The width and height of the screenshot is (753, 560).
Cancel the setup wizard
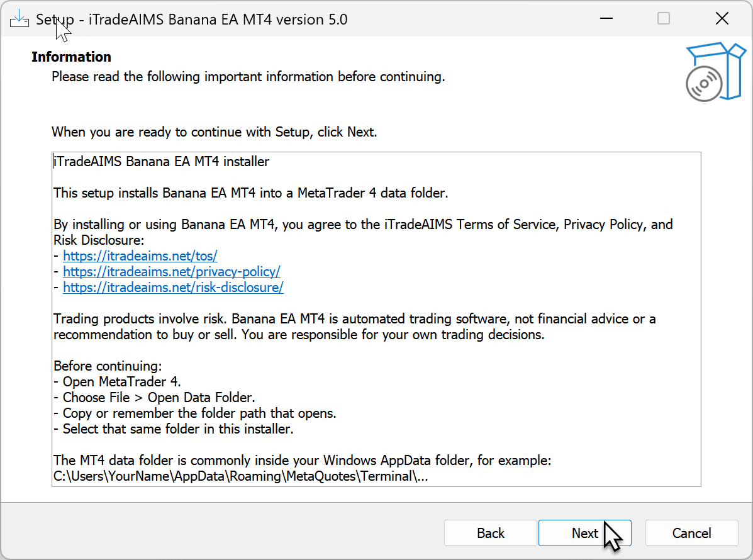coord(691,532)
